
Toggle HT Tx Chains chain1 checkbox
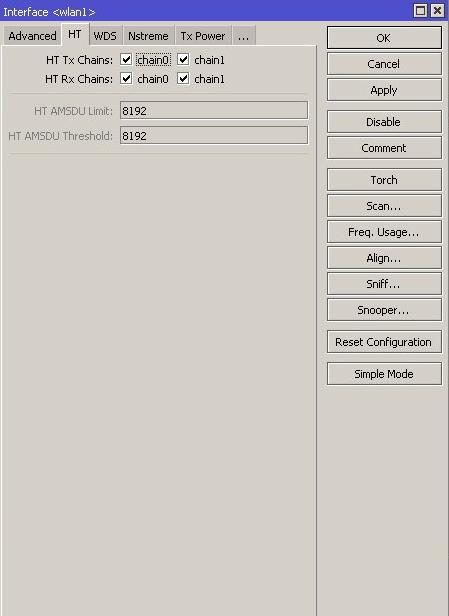pos(183,60)
